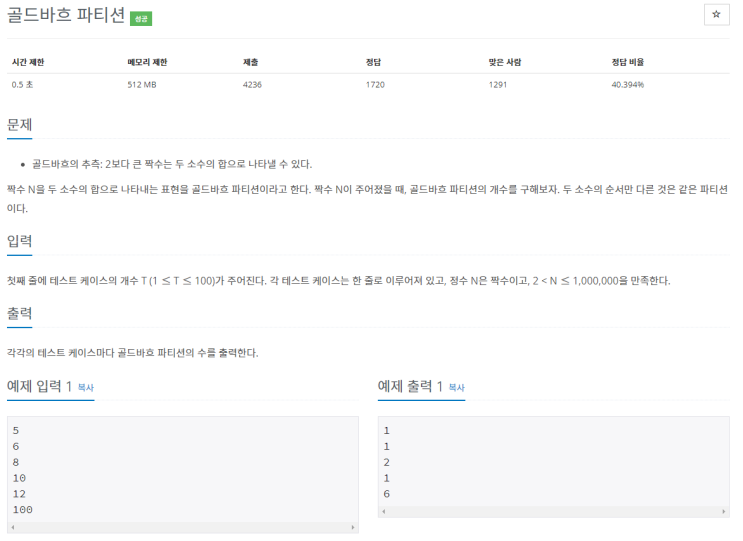Image resolution: width=743 pixels, height=541 pixels.
Task: Click the 제출 column header
Action: pos(251,62)
